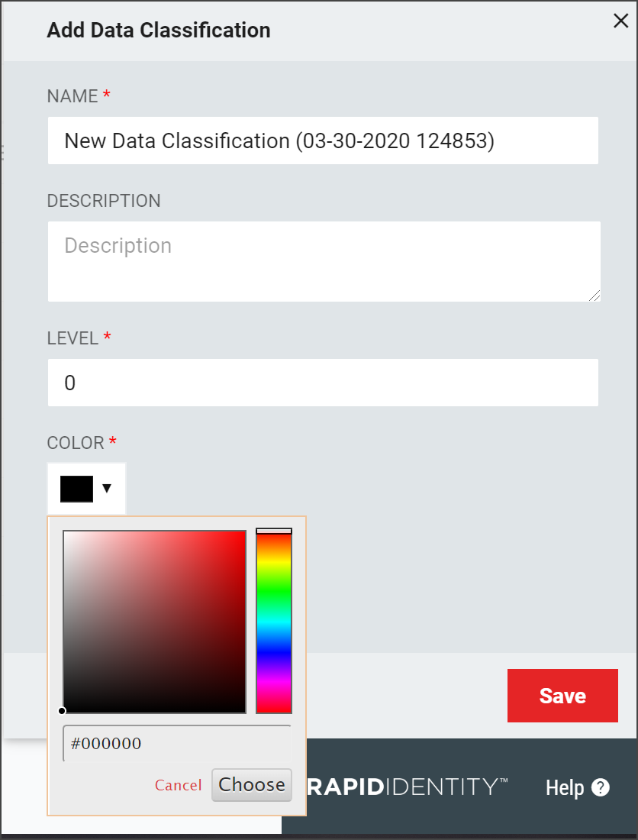Save the new data classification
This screenshot has width=638, height=840.
point(562,696)
